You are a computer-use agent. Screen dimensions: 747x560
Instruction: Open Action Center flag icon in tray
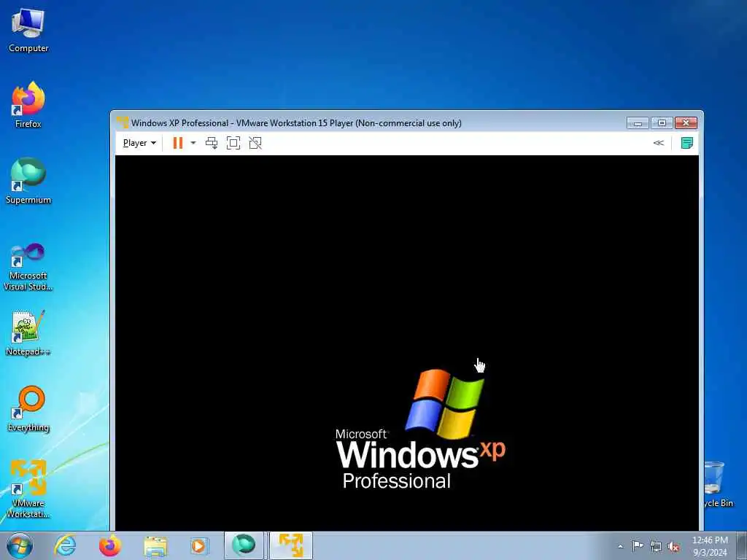tap(638, 546)
